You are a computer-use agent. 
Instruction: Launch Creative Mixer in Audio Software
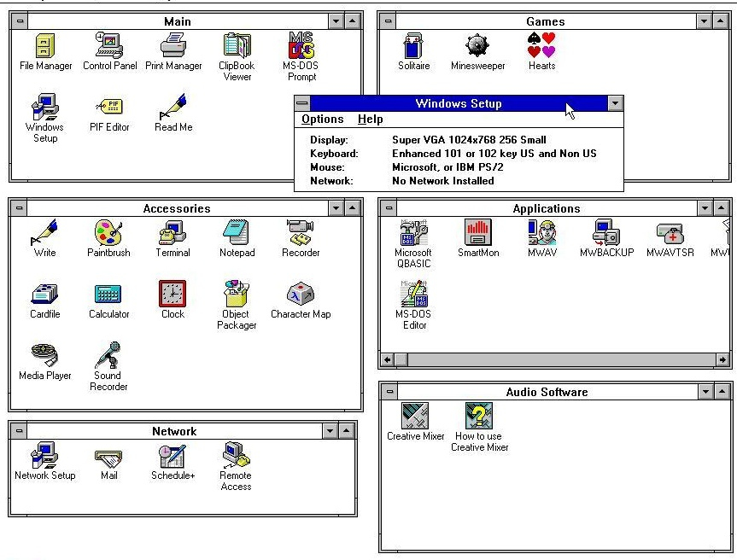(415, 417)
